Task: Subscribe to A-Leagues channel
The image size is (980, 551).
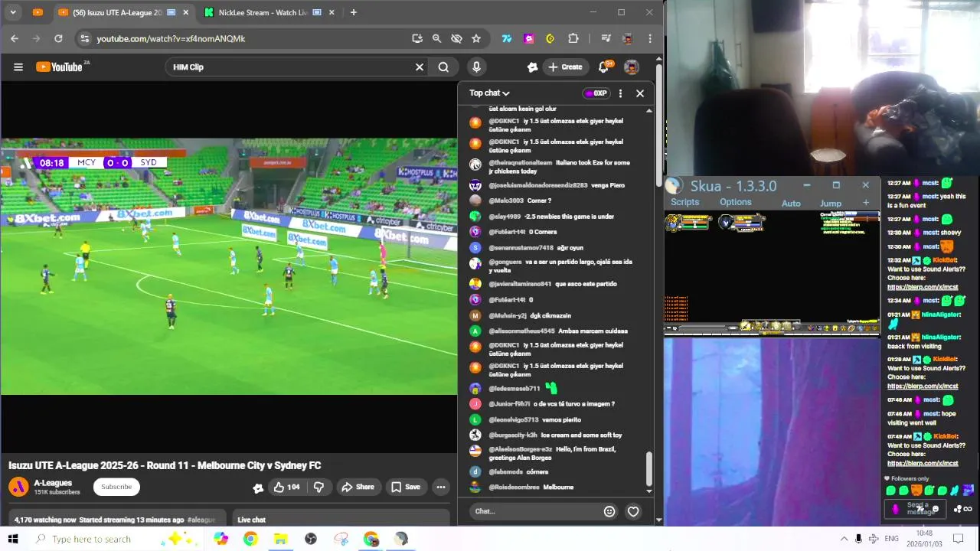Action: 116,487
